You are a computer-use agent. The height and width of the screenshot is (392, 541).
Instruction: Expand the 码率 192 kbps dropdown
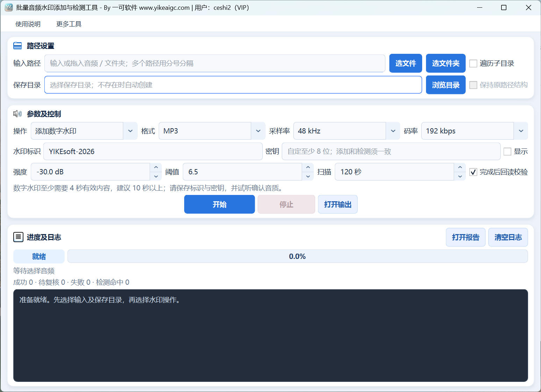[475, 131]
